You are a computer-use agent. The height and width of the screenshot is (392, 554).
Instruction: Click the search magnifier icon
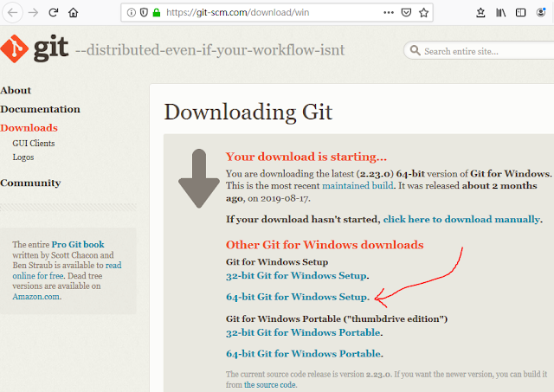pos(415,50)
